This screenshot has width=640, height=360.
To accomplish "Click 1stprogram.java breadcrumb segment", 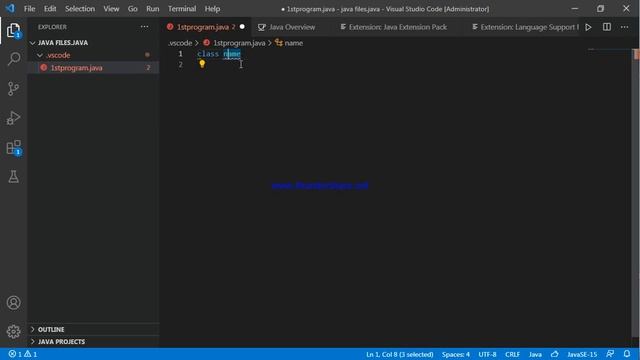I will click(239, 43).
